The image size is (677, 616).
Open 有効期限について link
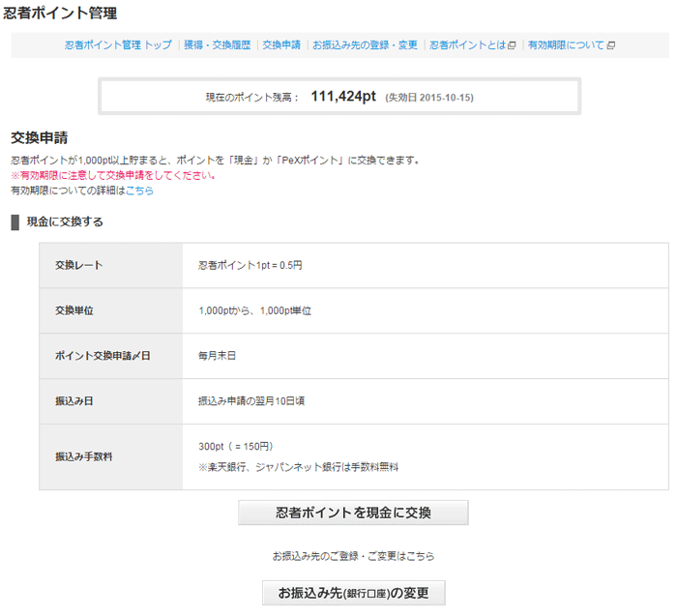click(566, 44)
